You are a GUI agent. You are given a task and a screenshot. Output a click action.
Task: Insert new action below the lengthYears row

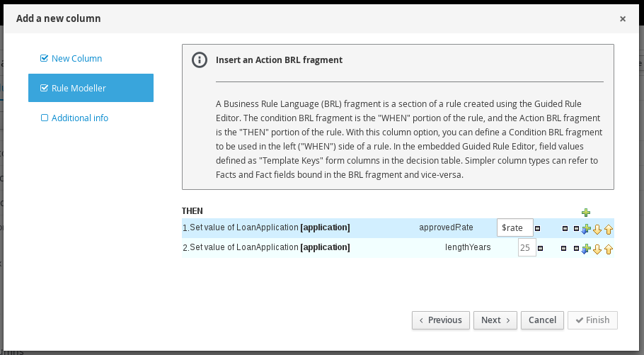click(x=585, y=249)
